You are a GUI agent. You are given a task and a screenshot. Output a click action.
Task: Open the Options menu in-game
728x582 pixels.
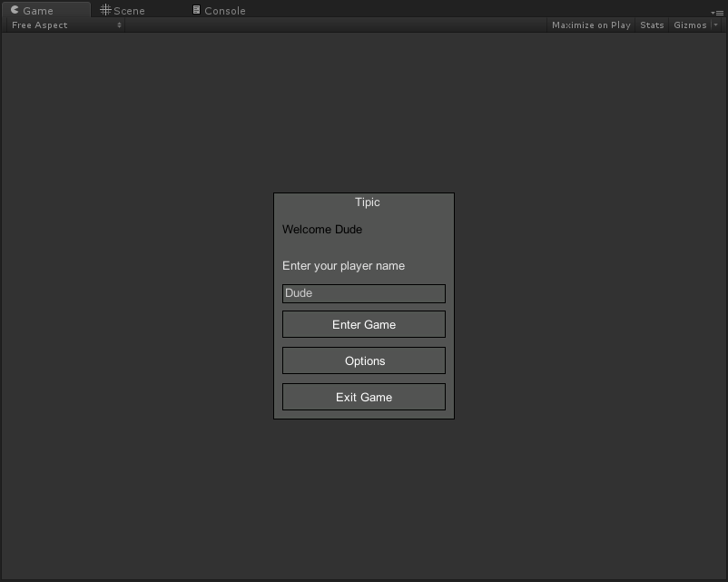363,360
